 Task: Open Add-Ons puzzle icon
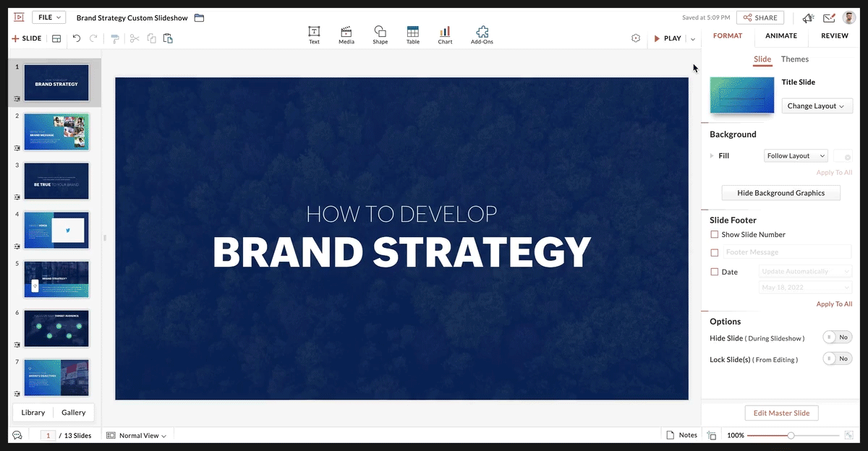(482, 35)
